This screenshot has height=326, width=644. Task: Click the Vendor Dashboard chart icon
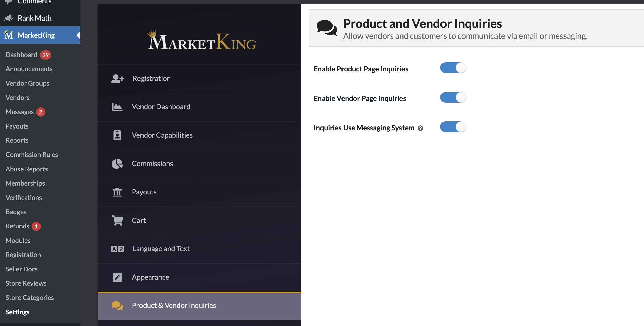(117, 107)
